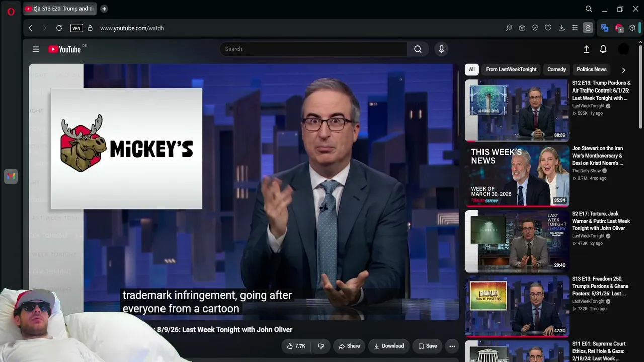Open title 'S13 E13: Freedom 250'
Screen dimensions: 644x362
click(599, 286)
